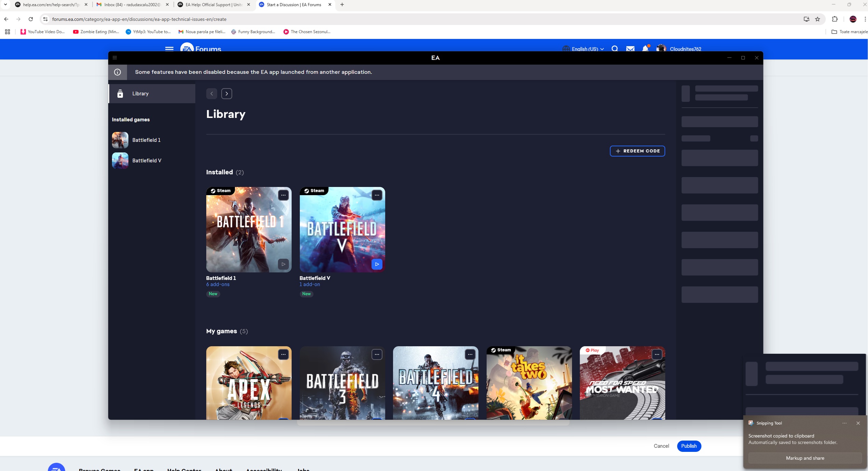868x471 pixels.
Task: Bookmark this page with the star icon
Action: coord(817,19)
